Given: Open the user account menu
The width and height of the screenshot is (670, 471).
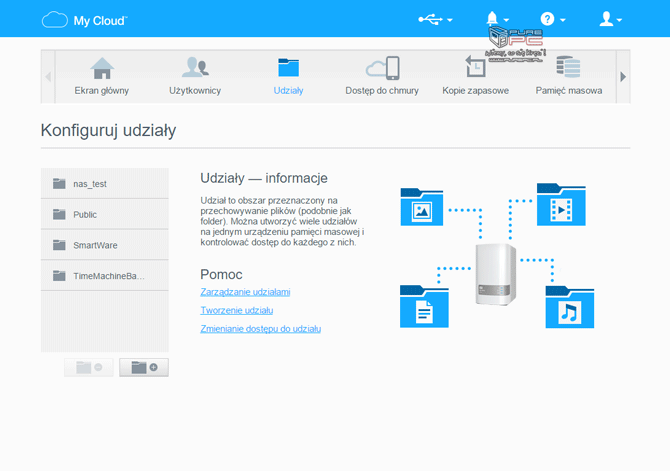Looking at the screenshot, I should click(x=611, y=19).
